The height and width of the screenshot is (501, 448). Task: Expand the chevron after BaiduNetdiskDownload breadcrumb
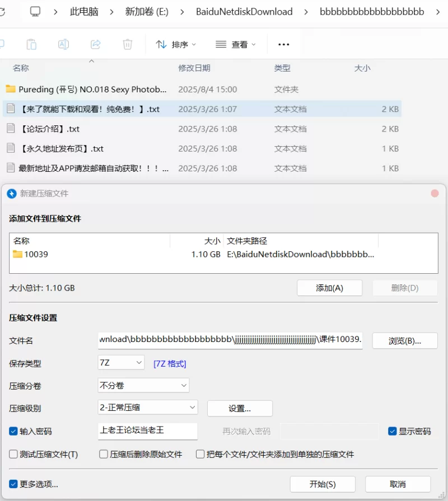pos(306,12)
